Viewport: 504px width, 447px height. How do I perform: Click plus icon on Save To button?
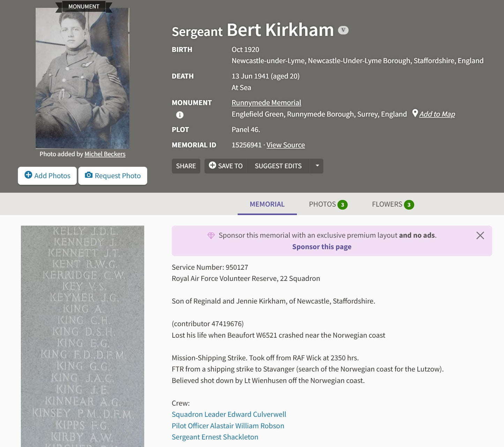(212, 165)
